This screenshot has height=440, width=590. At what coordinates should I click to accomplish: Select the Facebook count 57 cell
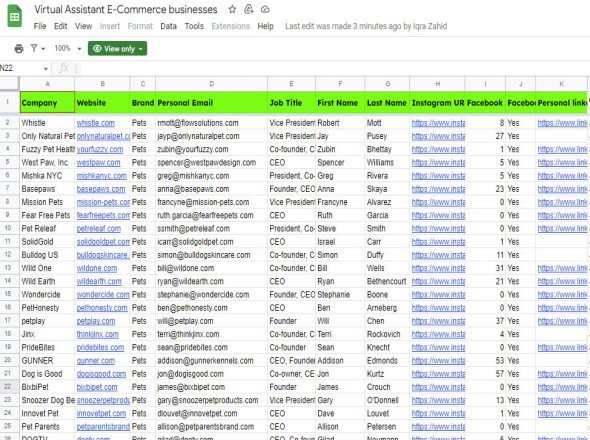pos(485,374)
